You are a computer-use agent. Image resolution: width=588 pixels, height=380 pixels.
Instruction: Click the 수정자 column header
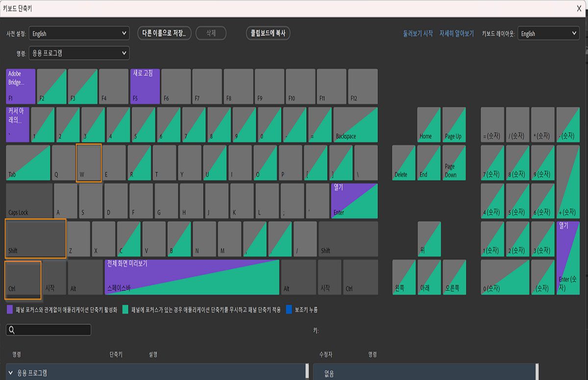pyautogui.click(x=326, y=354)
